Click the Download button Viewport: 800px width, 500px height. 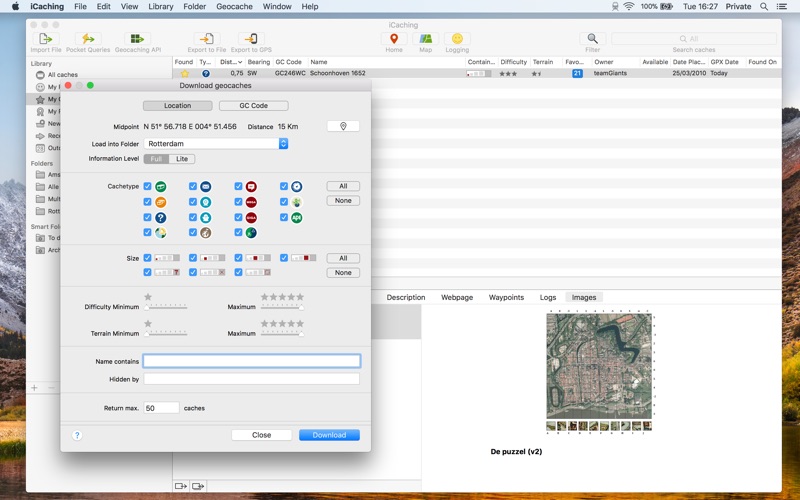329,435
